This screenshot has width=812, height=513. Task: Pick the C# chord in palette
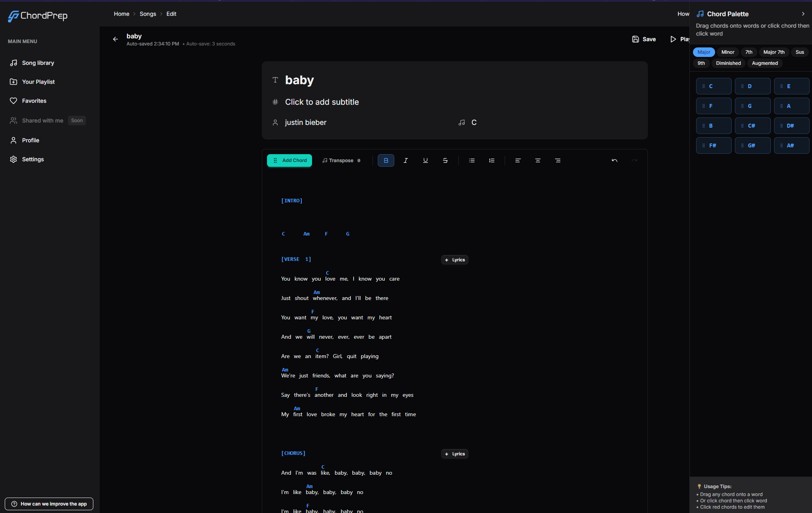[753, 126]
